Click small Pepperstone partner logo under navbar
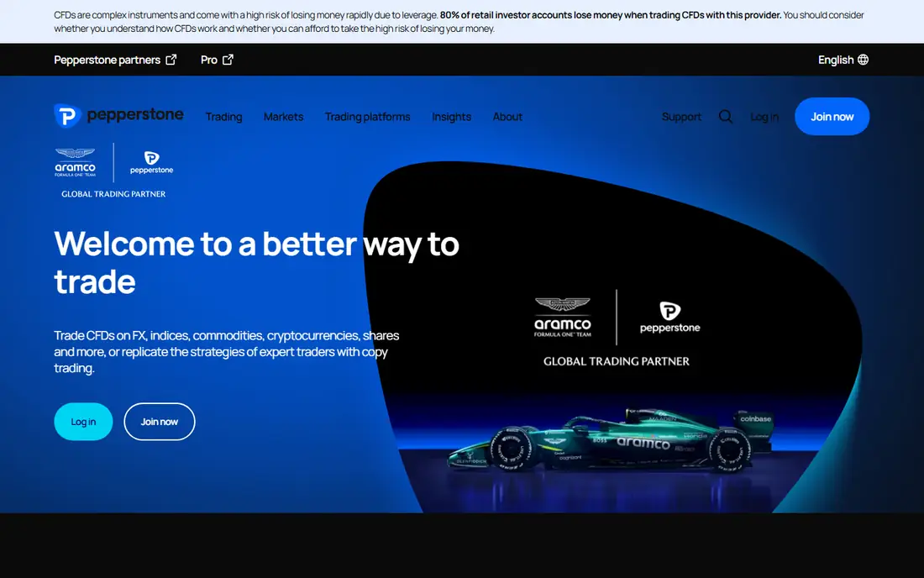Image resolution: width=924 pixels, height=578 pixels. point(151,163)
